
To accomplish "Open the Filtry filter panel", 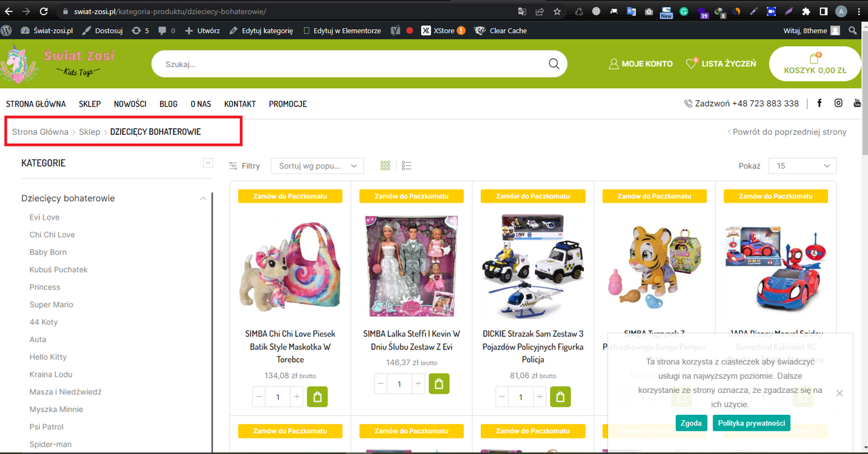I will tap(244, 166).
